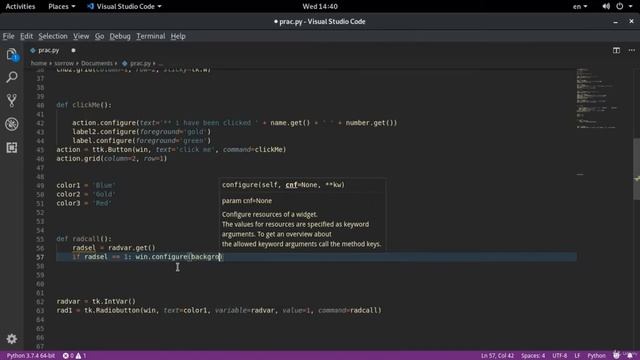Open the Explorer view in activity bar
The width and height of the screenshot is (640, 360).
(11, 54)
